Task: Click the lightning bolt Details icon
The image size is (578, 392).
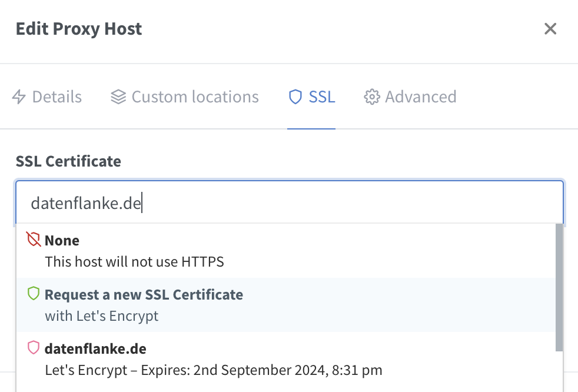Action: click(x=19, y=97)
